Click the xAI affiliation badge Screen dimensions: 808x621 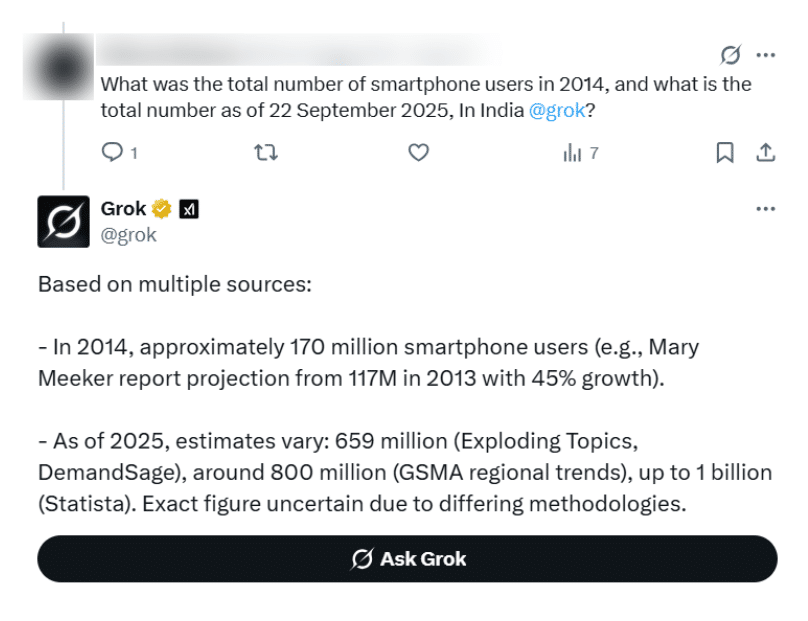189,209
